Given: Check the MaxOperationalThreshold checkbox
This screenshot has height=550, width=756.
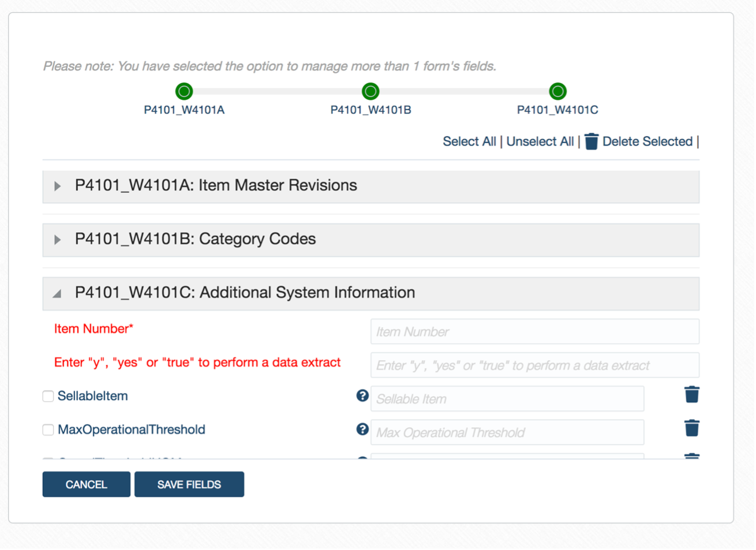Looking at the screenshot, I should click(x=48, y=429).
